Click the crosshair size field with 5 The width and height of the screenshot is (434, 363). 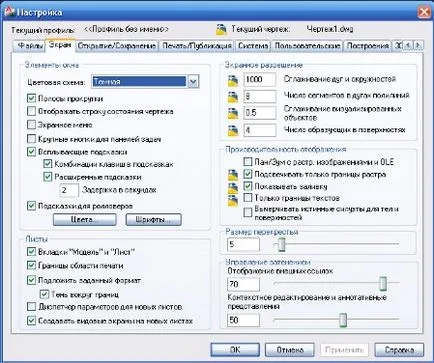(243, 245)
